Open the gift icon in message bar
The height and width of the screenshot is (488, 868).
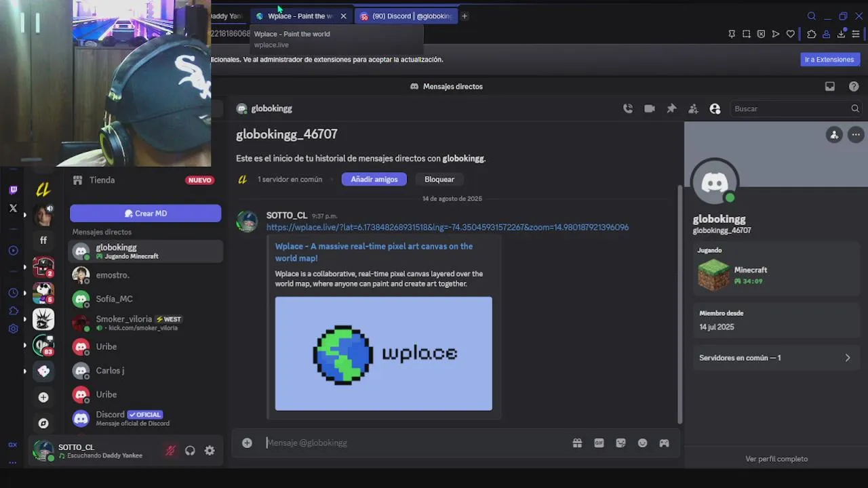pos(577,443)
